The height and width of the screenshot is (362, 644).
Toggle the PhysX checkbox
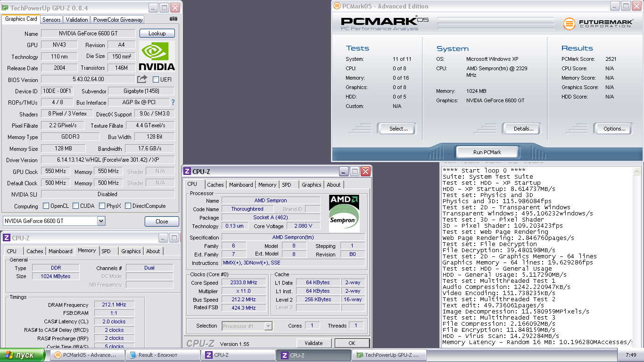pyautogui.click(x=102, y=206)
